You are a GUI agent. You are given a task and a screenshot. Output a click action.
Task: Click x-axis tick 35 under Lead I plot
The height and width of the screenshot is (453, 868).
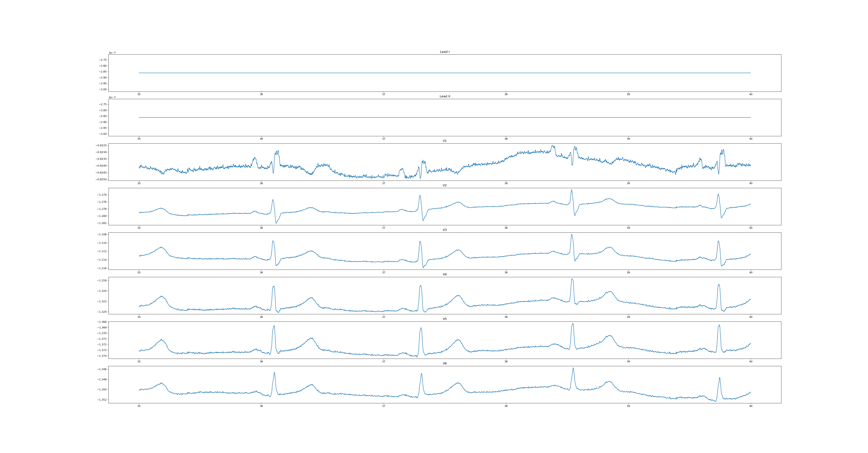click(139, 94)
